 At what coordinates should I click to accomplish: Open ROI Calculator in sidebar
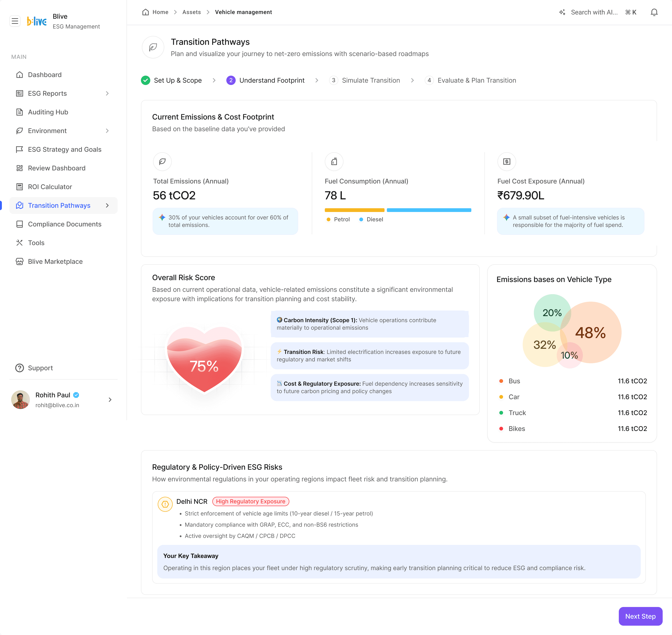pos(50,187)
